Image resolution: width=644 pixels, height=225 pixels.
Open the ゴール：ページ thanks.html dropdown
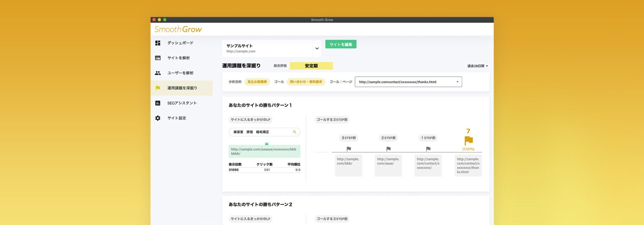(x=408, y=82)
